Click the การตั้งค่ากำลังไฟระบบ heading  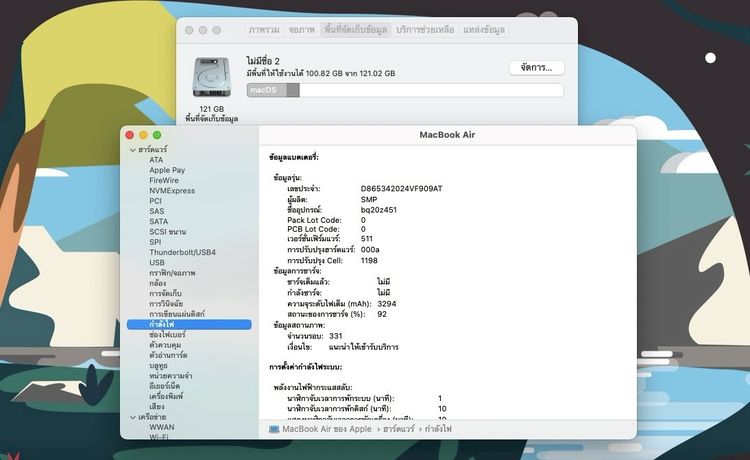click(306, 367)
